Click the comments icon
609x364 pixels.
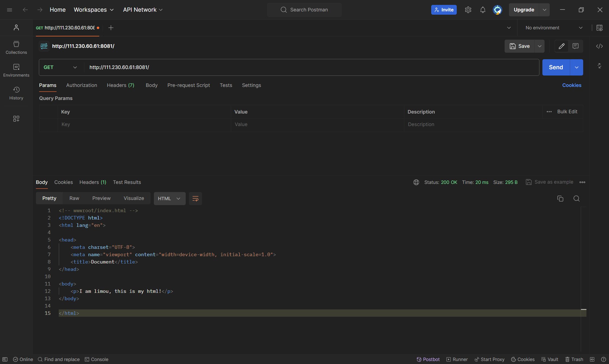[575, 46]
